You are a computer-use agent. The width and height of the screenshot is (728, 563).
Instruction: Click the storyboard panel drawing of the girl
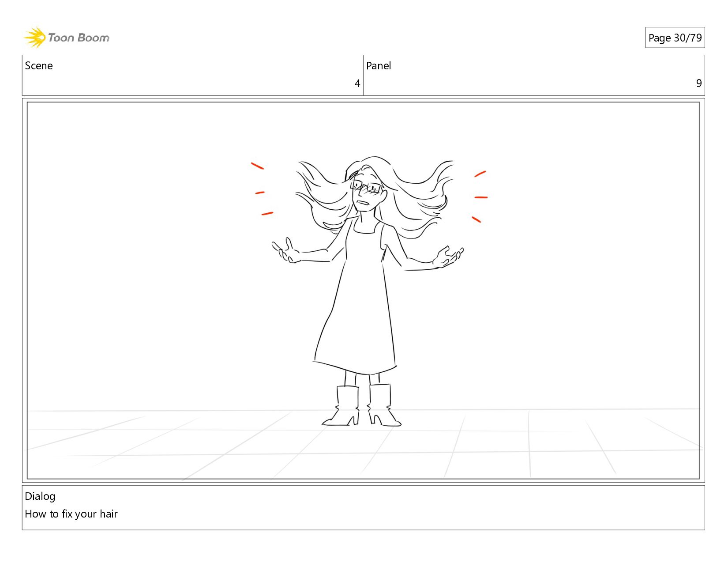[363, 291]
